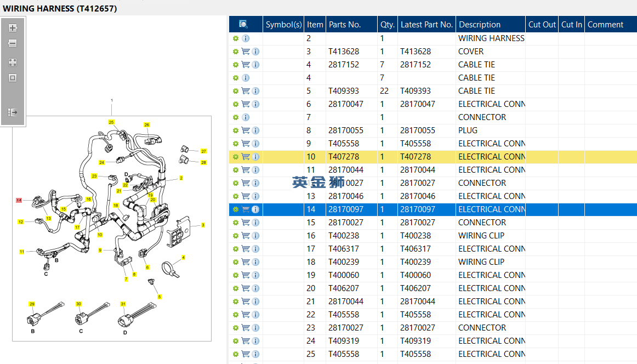This screenshot has height=364, width=637.
Task: Click the single-square fit view icon
Action: tap(13, 78)
